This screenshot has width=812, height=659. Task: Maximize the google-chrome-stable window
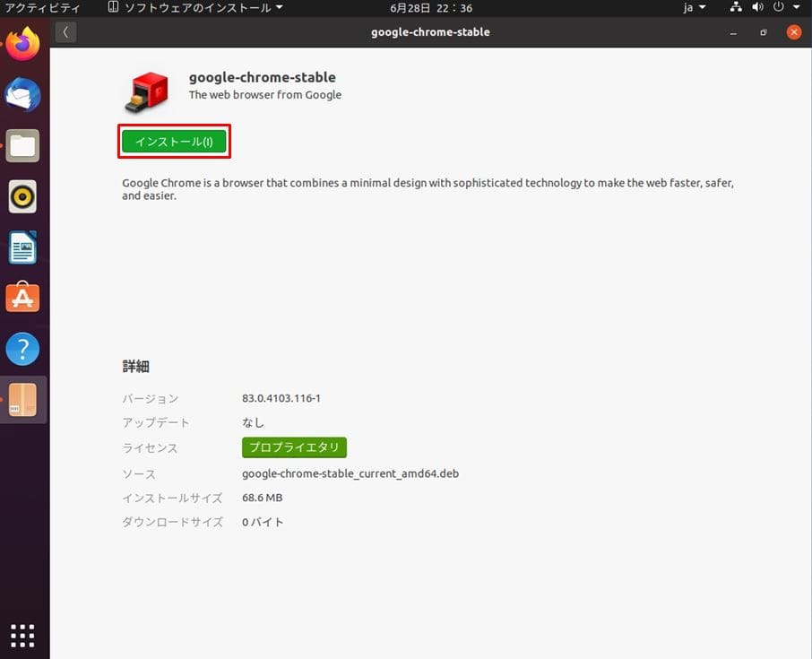(x=764, y=32)
